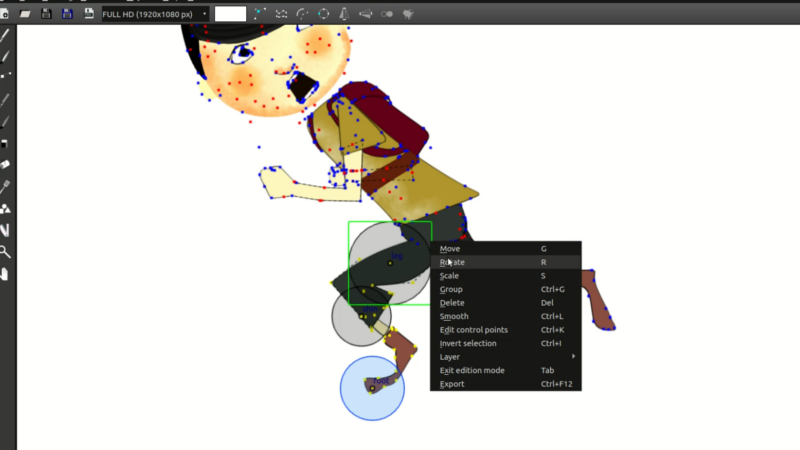Click the black Save floppy disk icon

tap(46, 14)
